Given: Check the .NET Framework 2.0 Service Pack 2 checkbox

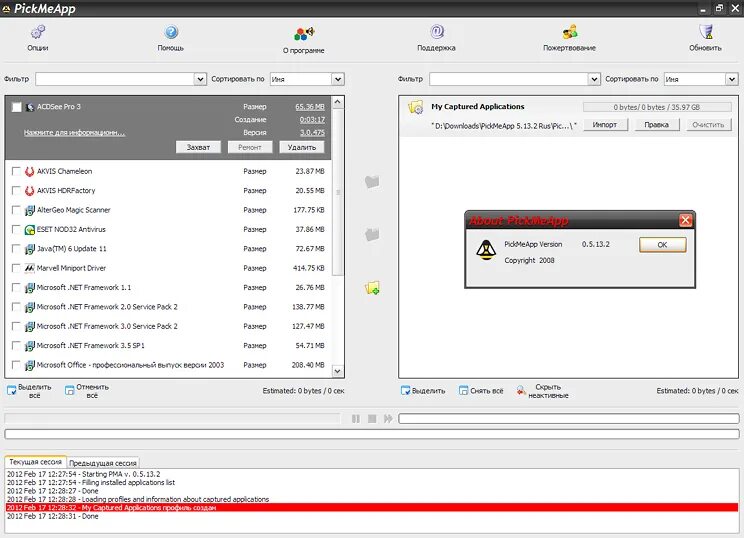Looking at the screenshot, I should click(x=16, y=307).
